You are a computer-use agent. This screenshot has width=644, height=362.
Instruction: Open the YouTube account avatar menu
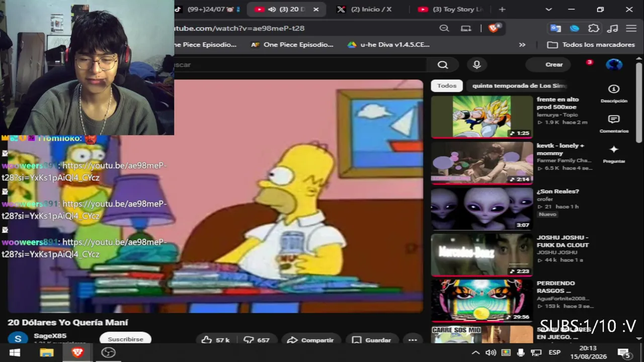(x=614, y=64)
